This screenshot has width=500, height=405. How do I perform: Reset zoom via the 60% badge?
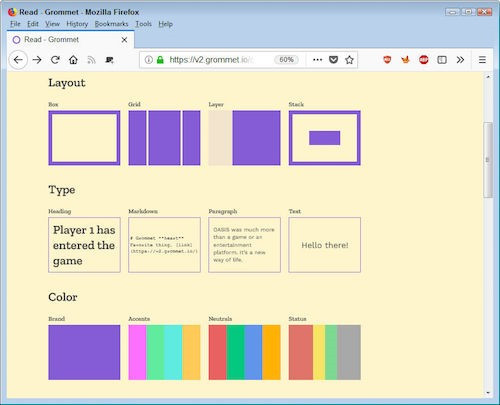(286, 60)
